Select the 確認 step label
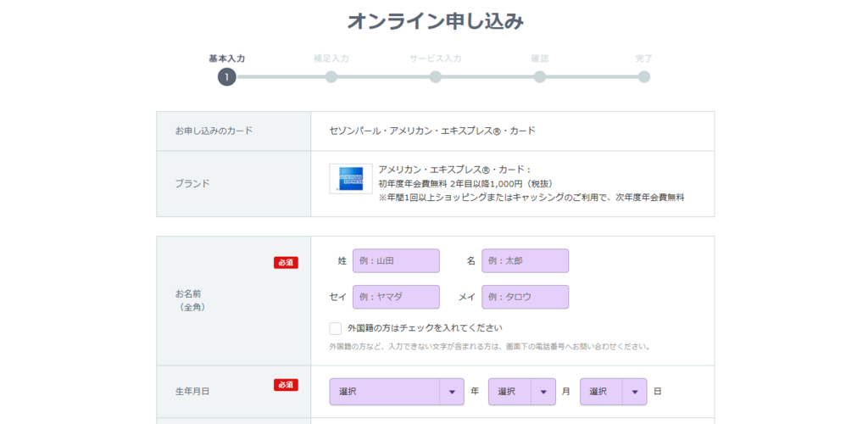 540,59
